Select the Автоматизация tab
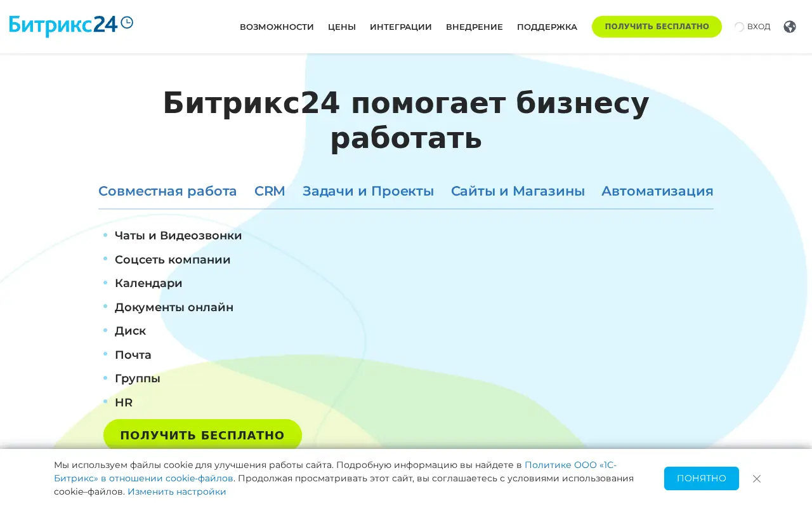Screen dimensions: 812x508 (657, 191)
